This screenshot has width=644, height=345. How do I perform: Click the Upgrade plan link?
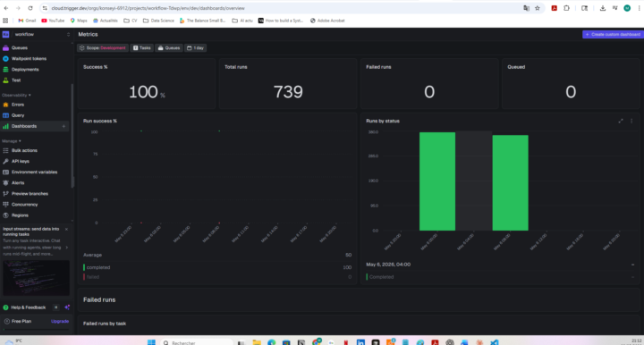pyautogui.click(x=60, y=321)
